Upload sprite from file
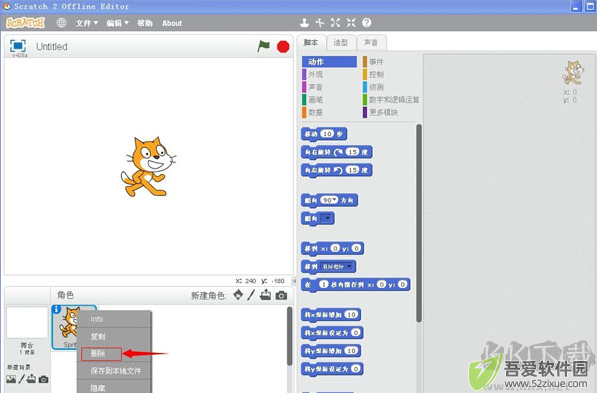 point(265,295)
